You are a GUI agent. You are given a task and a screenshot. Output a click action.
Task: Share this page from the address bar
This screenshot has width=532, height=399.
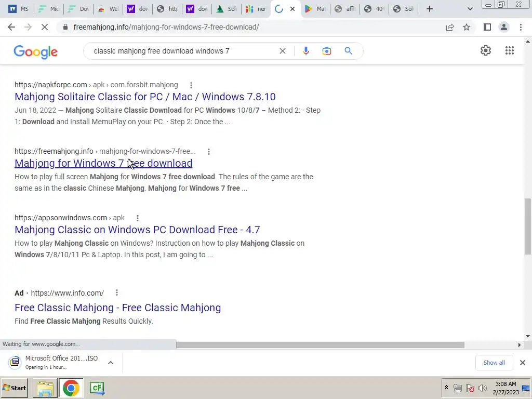[x=450, y=27]
